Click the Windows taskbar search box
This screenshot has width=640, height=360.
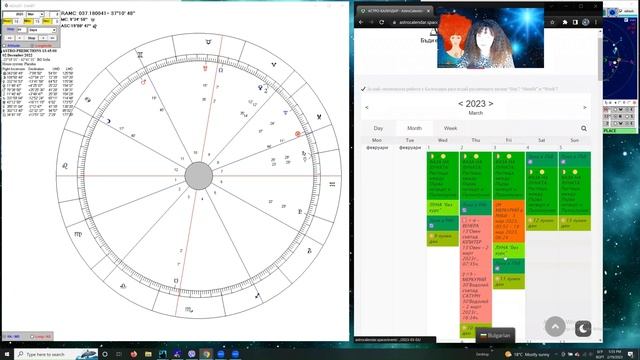coord(56,354)
